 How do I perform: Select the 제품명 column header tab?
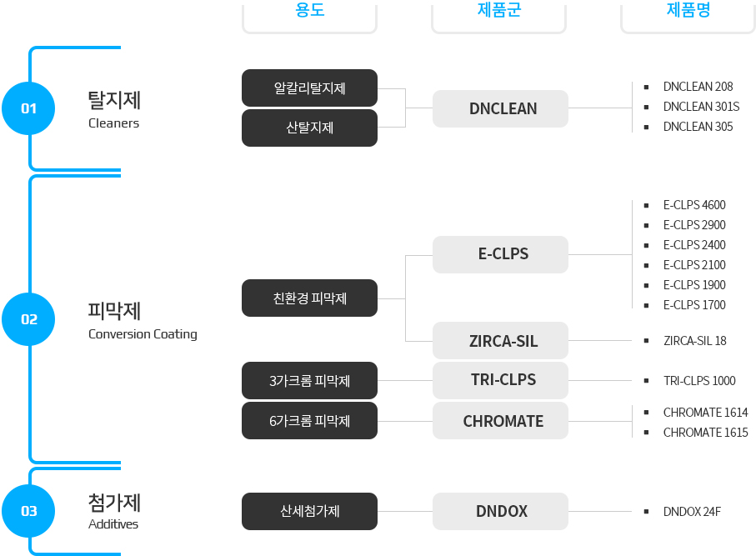point(688,12)
